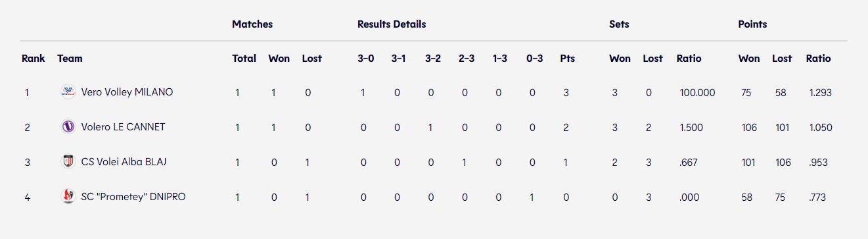This screenshot has width=868, height=239.
Task: Click the Pts column header
Action: (568, 59)
